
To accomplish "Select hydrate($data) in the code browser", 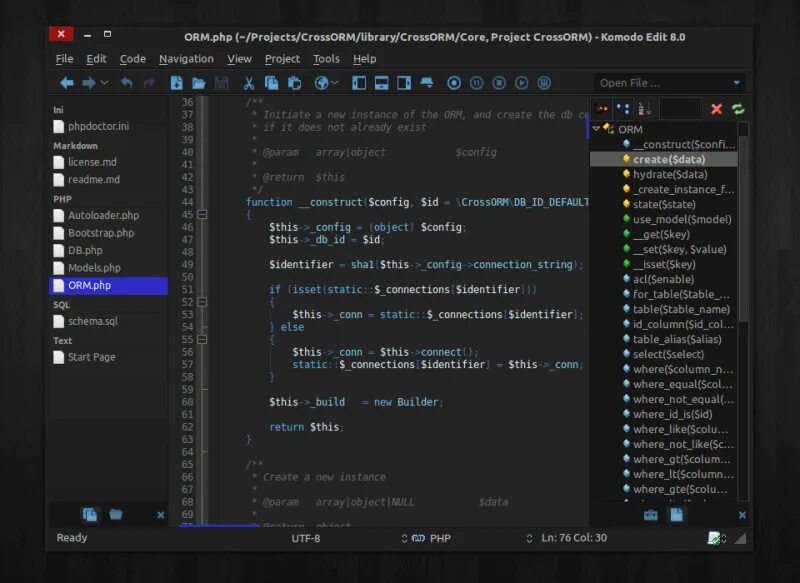I will (x=665, y=174).
